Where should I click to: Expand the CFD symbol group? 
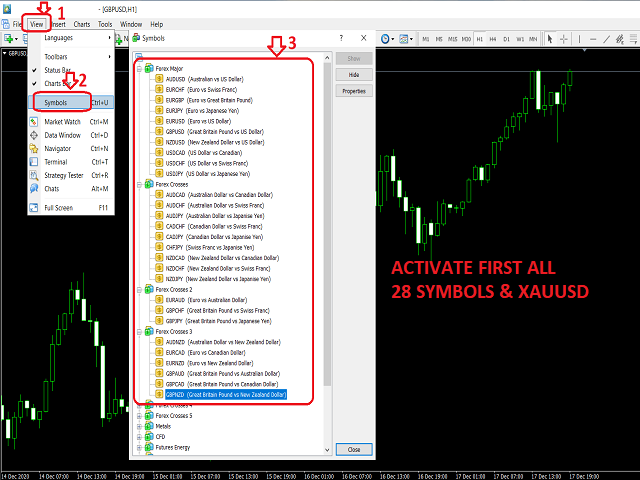click(x=139, y=436)
